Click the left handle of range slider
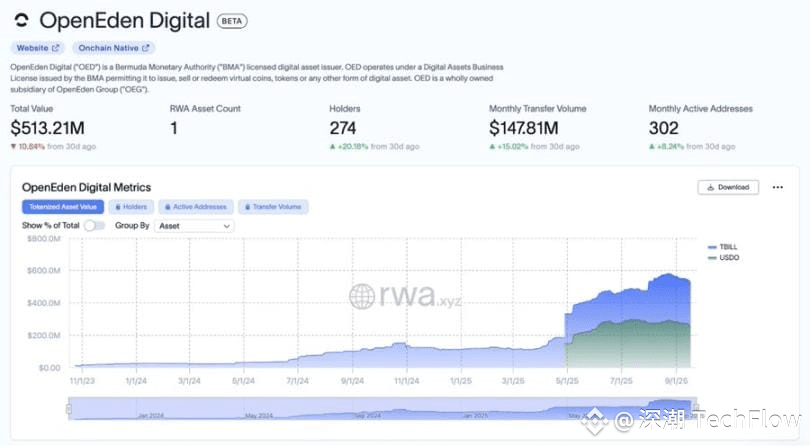The image size is (810, 447). 69,409
